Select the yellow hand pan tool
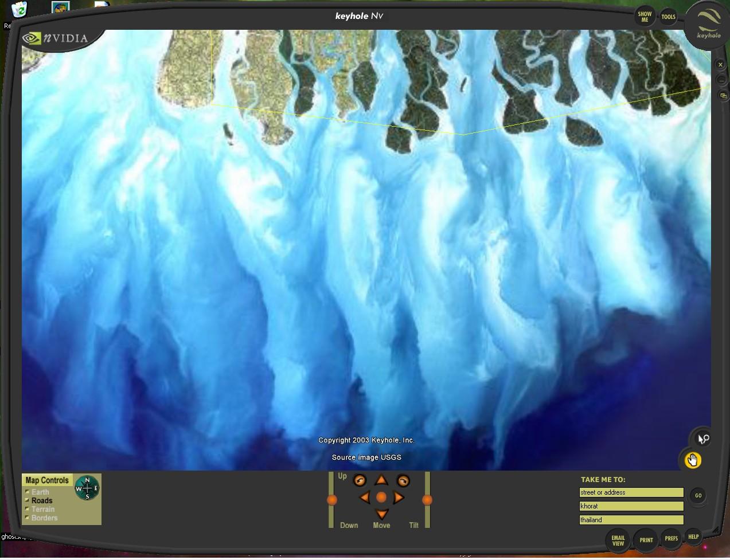Screen dimensions: 730x560 (x=693, y=460)
